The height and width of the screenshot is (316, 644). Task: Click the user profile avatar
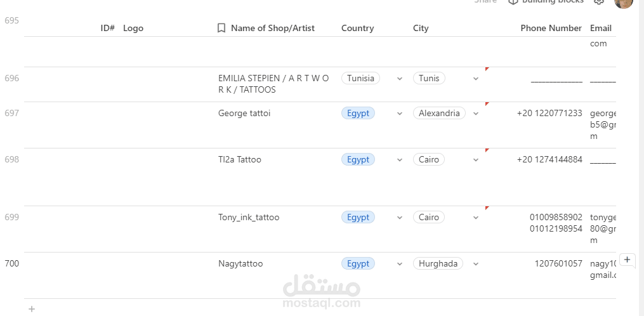point(624,3)
